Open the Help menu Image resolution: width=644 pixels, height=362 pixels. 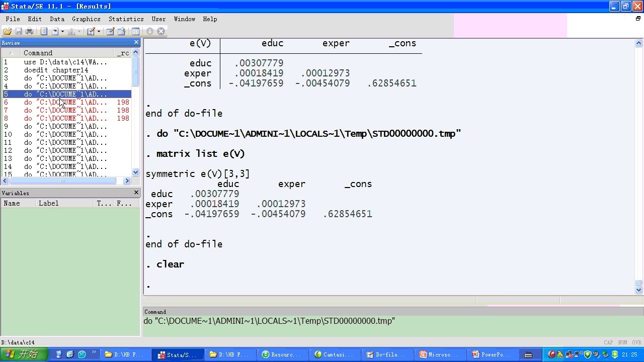click(x=210, y=19)
